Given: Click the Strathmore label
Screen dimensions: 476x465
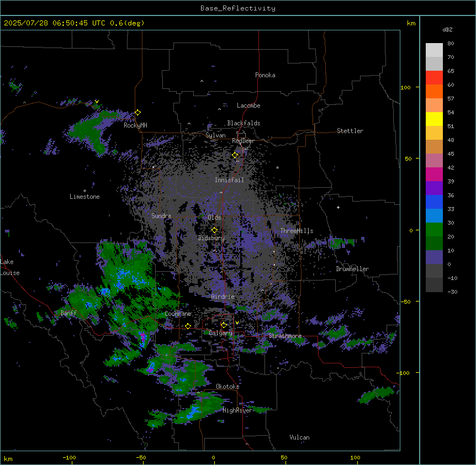Looking at the screenshot, I should 285,336.
